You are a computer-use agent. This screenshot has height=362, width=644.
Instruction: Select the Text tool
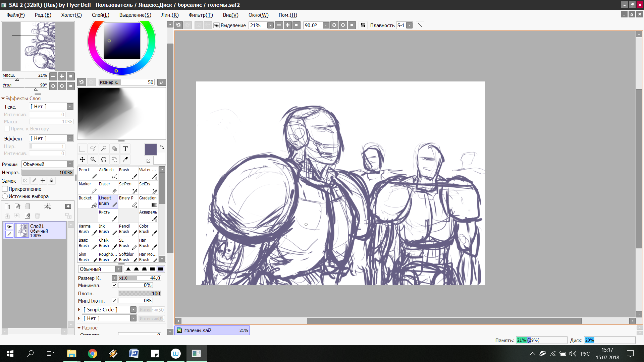pyautogui.click(x=125, y=149)
